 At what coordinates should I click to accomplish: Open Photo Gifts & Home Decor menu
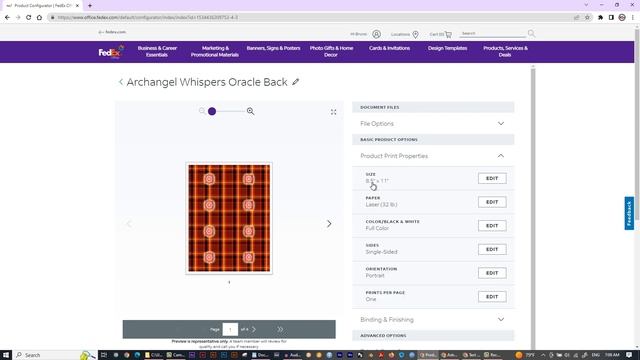point(331,51)
